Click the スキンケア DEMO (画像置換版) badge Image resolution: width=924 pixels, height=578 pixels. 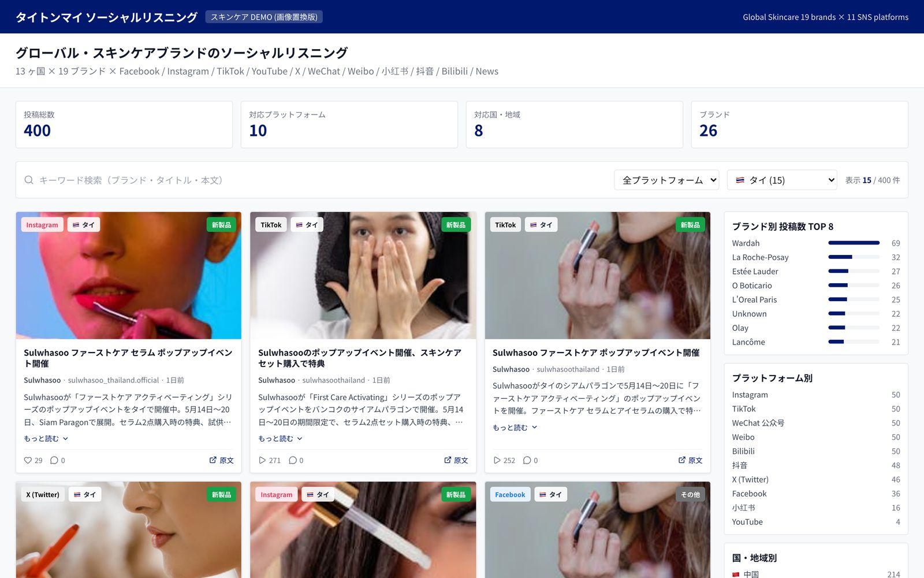coord(264,17)
